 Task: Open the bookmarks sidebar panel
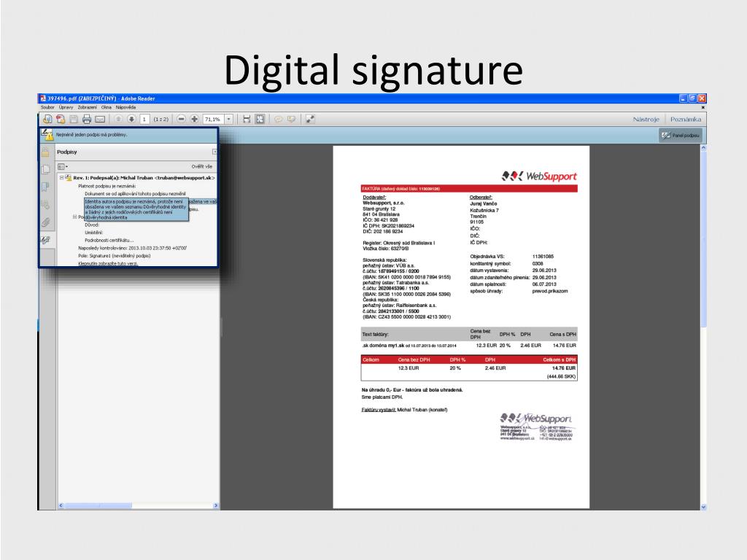pos(45,187)
